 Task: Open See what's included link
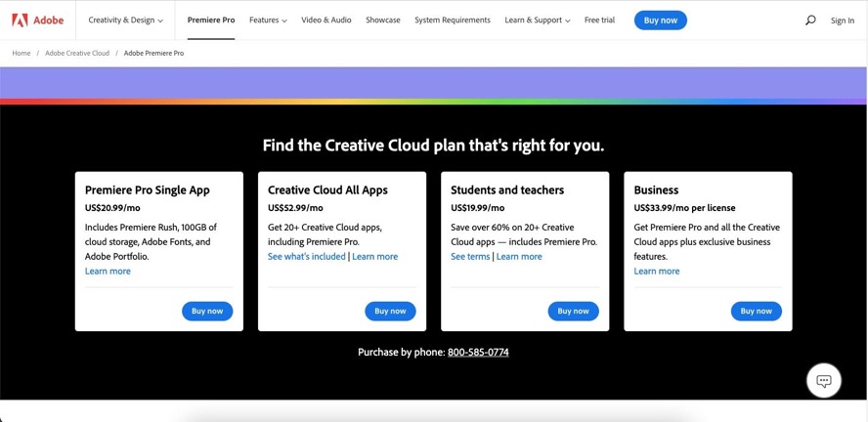click(x=307, y=257)
